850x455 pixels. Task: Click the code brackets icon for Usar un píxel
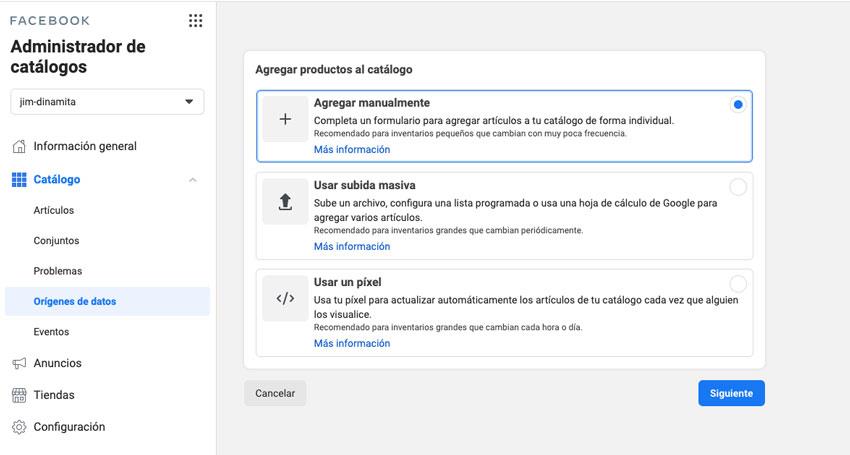pyautogui.click(x=285, y=298)
